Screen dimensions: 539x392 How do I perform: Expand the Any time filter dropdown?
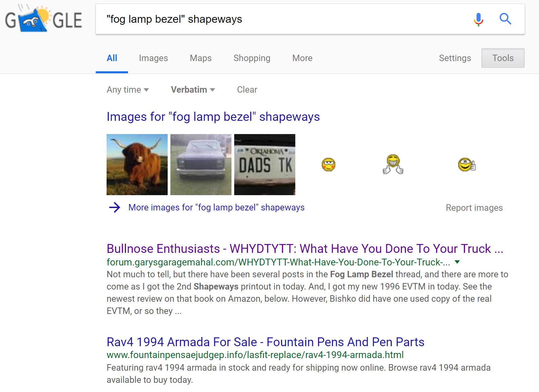(128, 90)
